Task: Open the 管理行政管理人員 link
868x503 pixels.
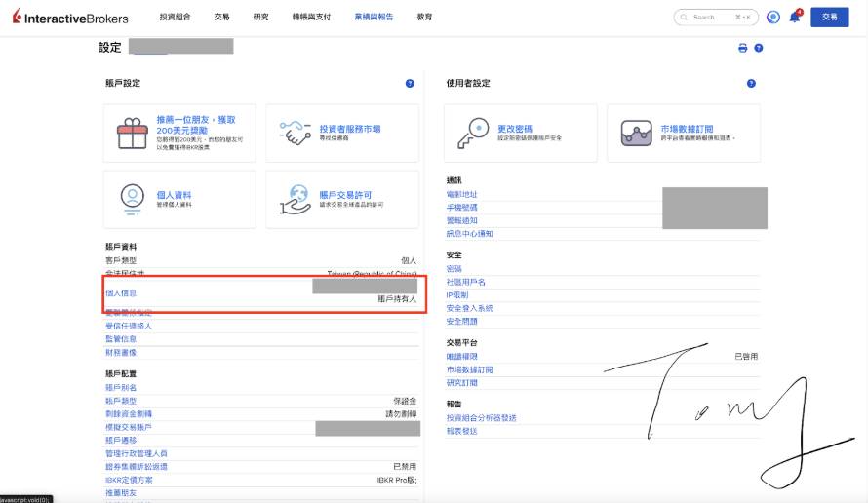Action: tap(137, 453)
